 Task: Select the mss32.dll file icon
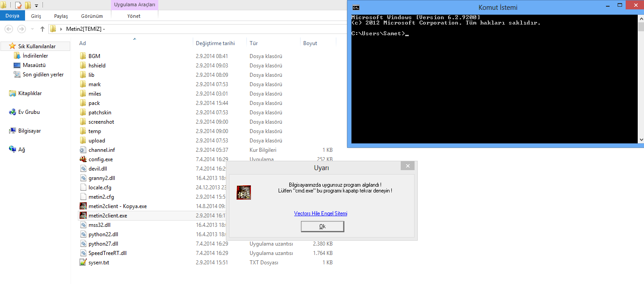point(83,225)
